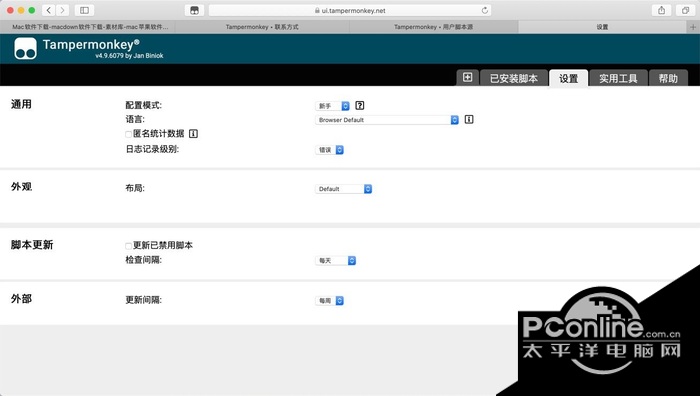Click the Safari forward navigation arrow
Screen dimensions: 700x396
pos(62,10)
